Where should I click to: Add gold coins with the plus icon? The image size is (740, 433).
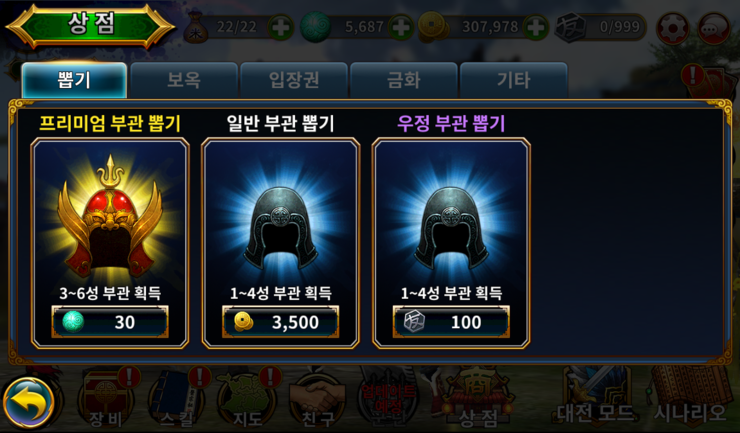[536, 27]
